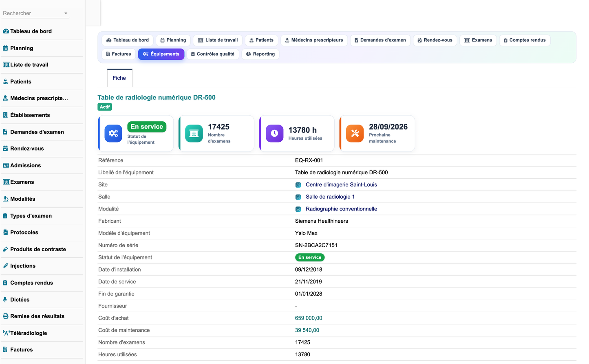Click the Demandes d'examen sidebar icon
This screenshot has width=589, height=364.
(5, 132)
